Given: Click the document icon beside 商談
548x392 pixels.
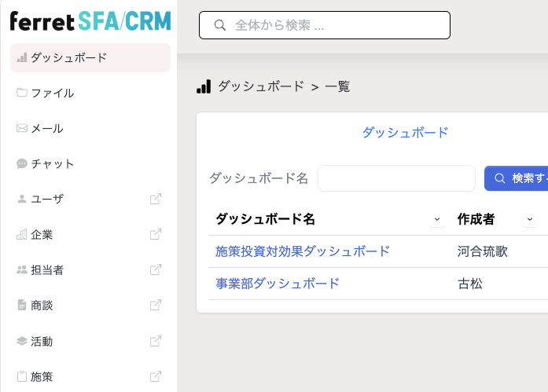Looking at the screenshot, I should 22,305.
